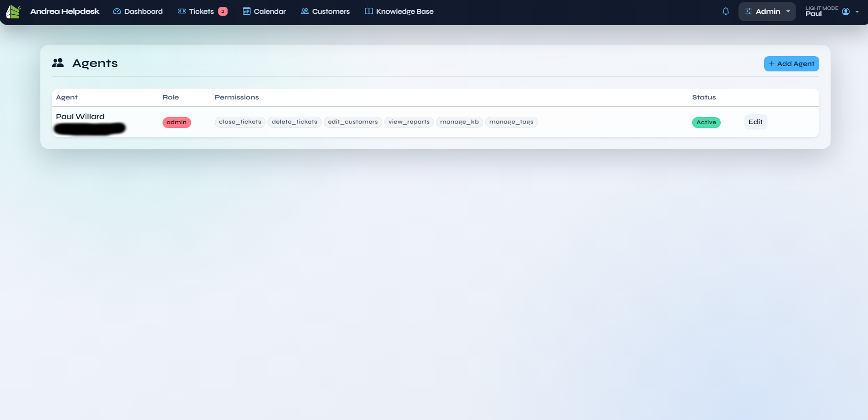Click the Knowledge Base book icon
The image size is (868, 420).
tap(368, 11)
